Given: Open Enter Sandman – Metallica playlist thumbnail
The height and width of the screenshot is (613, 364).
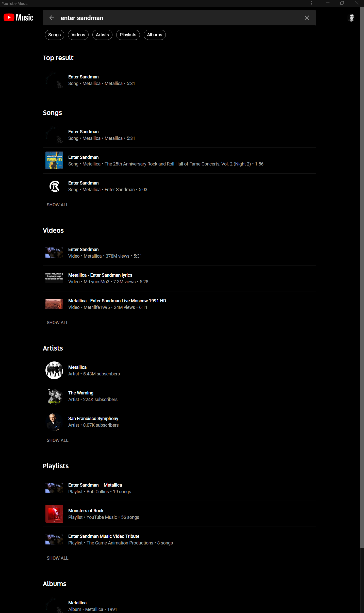Looking at the screenshot, I should tap(54, 488).
